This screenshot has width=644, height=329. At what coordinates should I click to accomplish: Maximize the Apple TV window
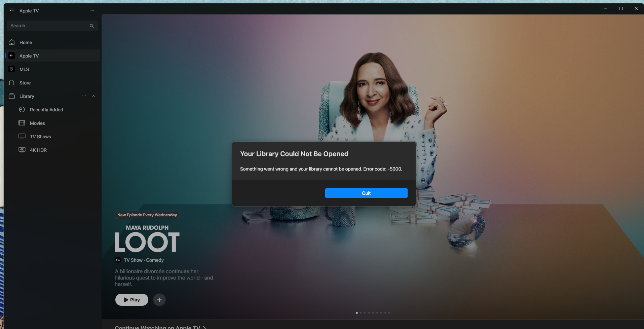(x=621, y=8)
